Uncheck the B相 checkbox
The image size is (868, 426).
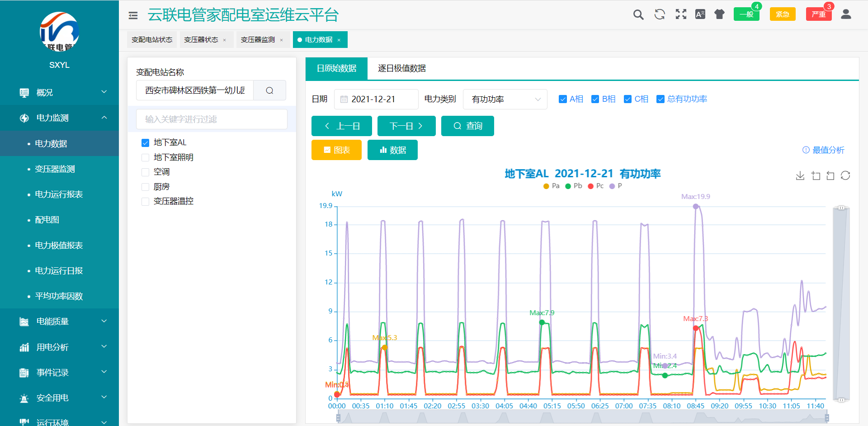coord(595,99)
